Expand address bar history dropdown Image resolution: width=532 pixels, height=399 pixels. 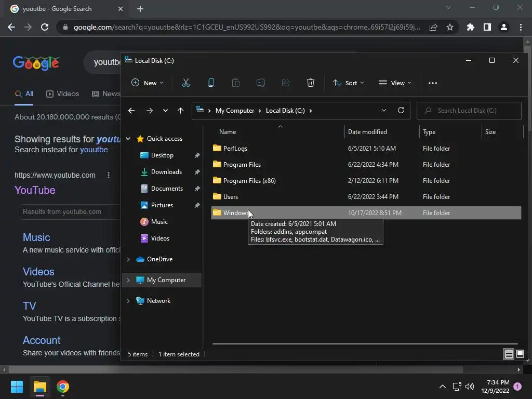point(384,110)
